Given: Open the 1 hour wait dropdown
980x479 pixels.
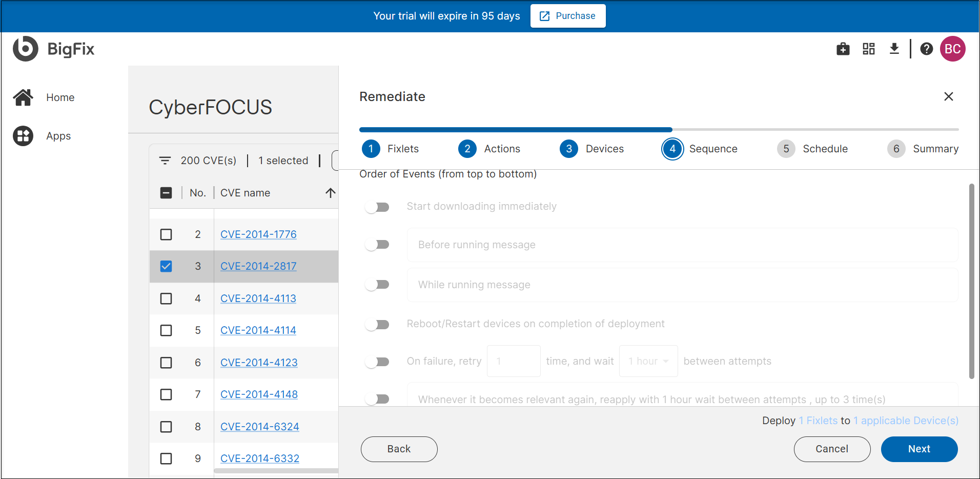Looking at the screenshot, I should point(648,361).
